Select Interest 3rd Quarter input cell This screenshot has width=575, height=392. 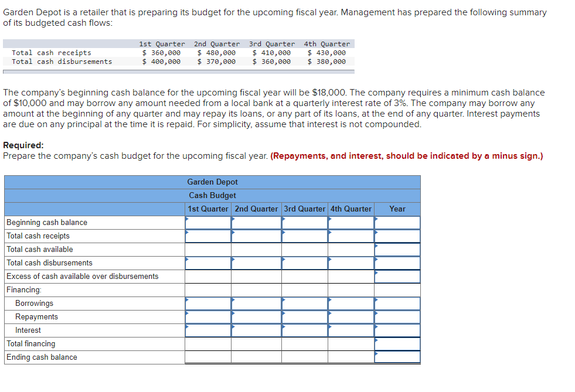tap(305, 330)
